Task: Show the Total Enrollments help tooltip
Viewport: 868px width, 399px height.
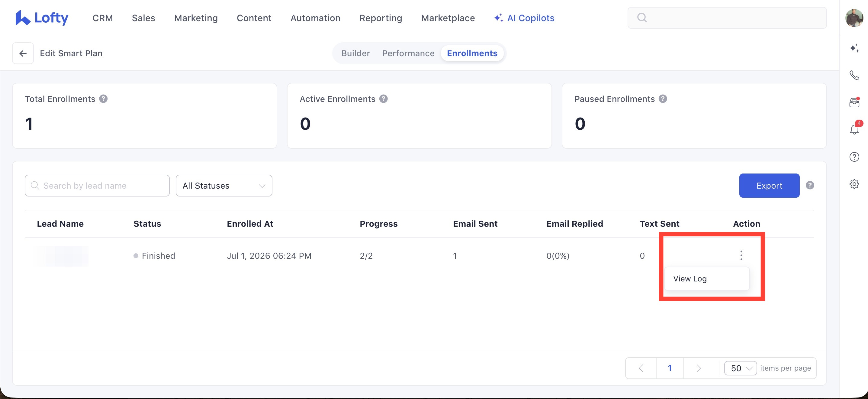Action: tap(103, 99)
